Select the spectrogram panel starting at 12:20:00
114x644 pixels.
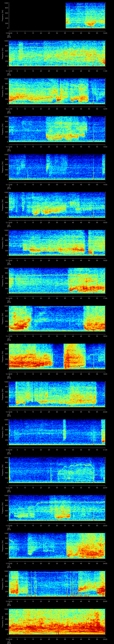(57, 432)
